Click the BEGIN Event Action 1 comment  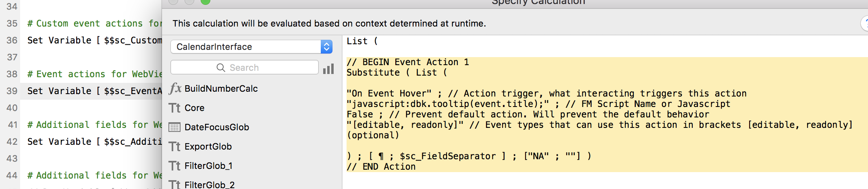click(x=408, y=62)
